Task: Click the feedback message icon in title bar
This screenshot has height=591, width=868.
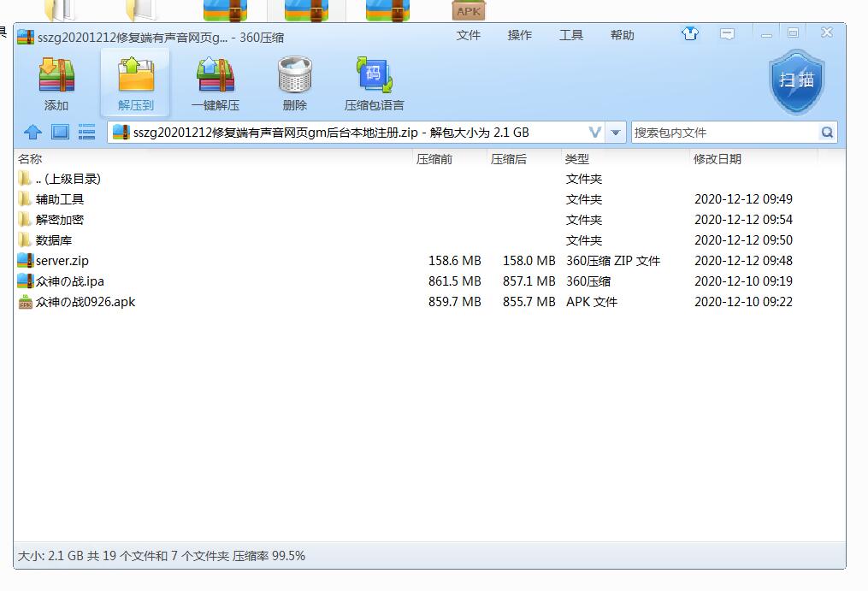Action: 728,34
